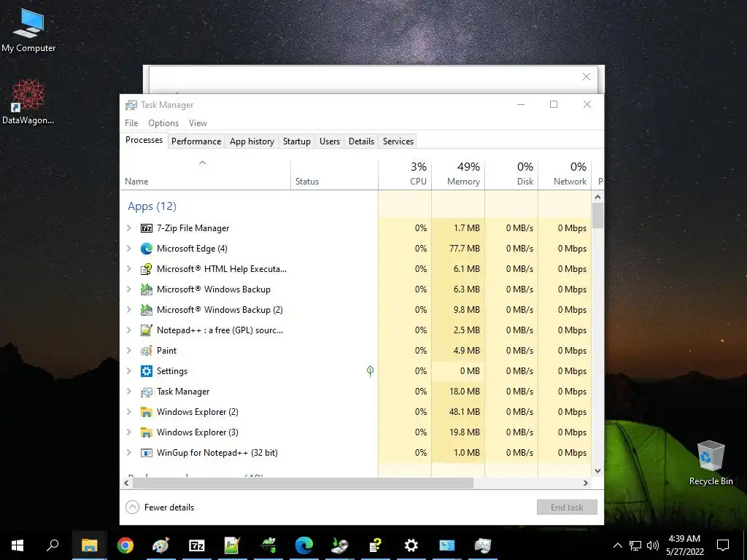Click the scroll right arrow of horizontal scrollbar
Viewport: 747px width, 560px height.
point(586,483)
